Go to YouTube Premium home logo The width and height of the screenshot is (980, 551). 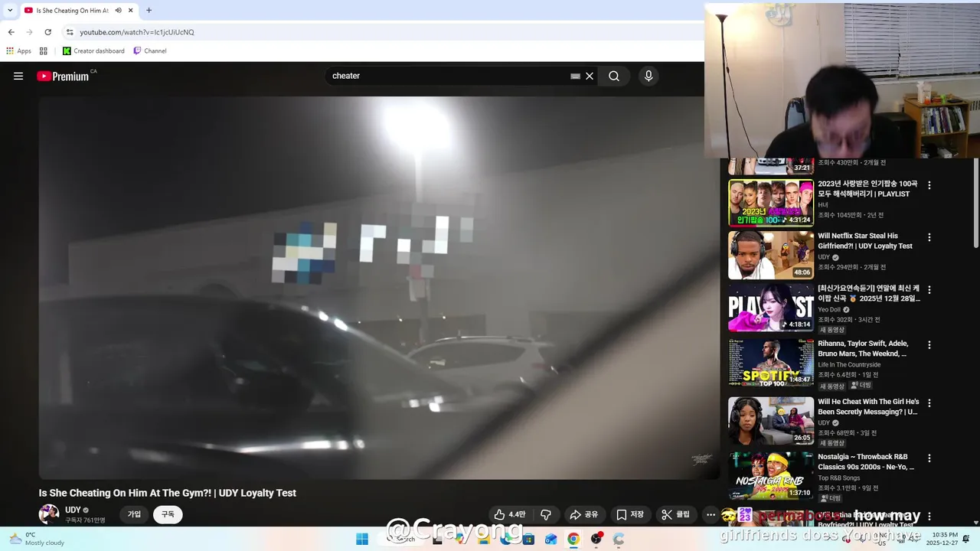(x=63, y=76)
